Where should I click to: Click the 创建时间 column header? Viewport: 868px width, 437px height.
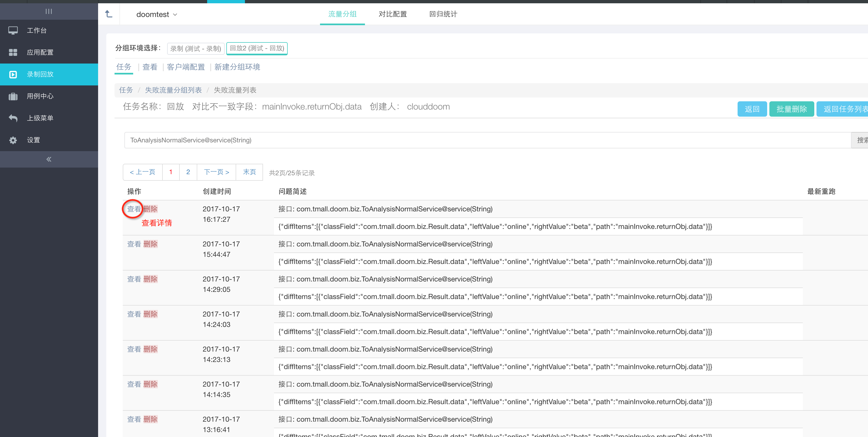217,191
